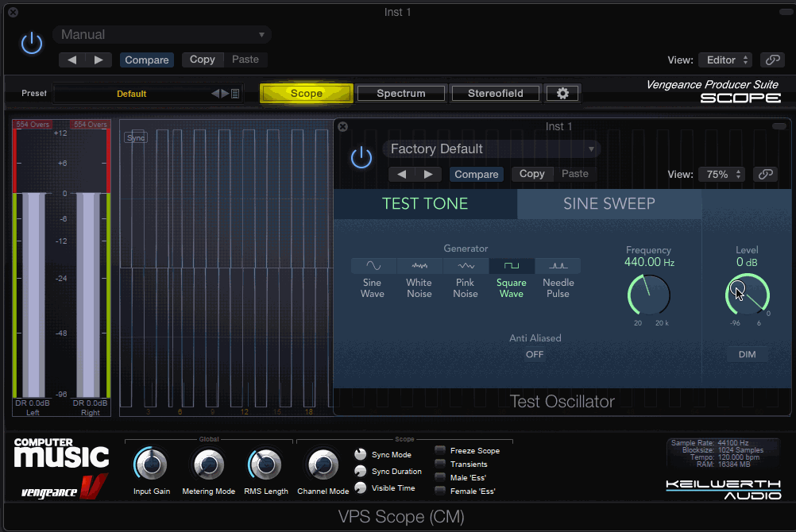Click the RMS Length knob

(x=265, y=465)
